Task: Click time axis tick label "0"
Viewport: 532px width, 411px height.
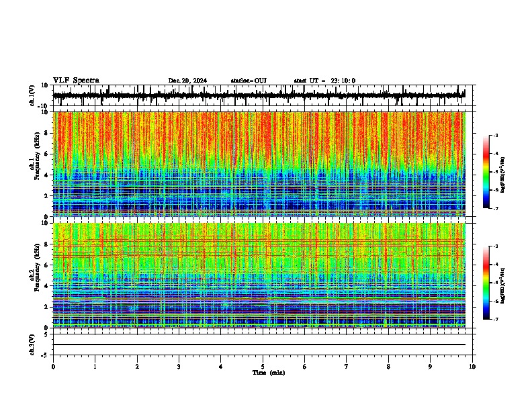Action: 53,367
